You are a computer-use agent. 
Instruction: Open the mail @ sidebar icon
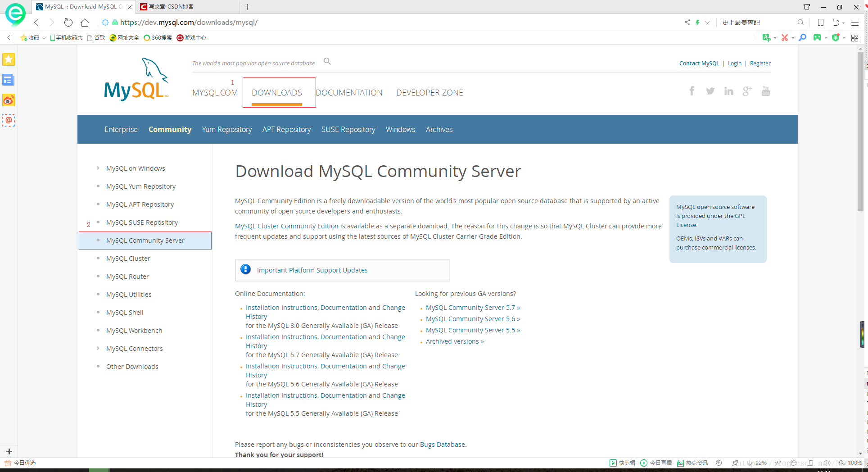pyautogui.click(x=9, y=120)
